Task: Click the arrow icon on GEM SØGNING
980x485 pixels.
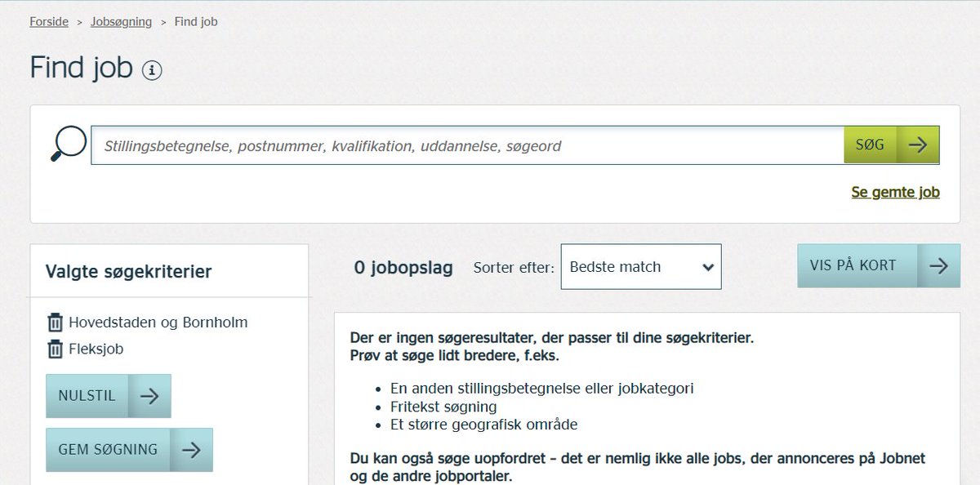Action: pos(191,449)
